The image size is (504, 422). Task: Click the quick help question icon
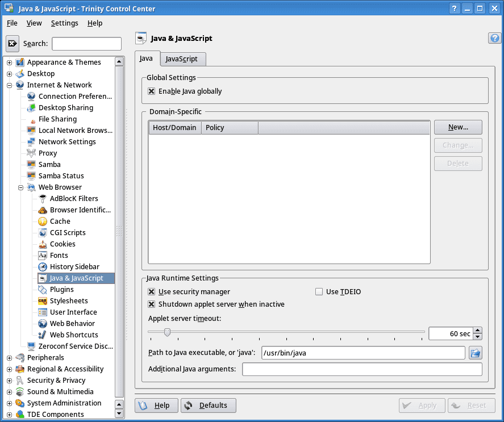tap(494, 38)
